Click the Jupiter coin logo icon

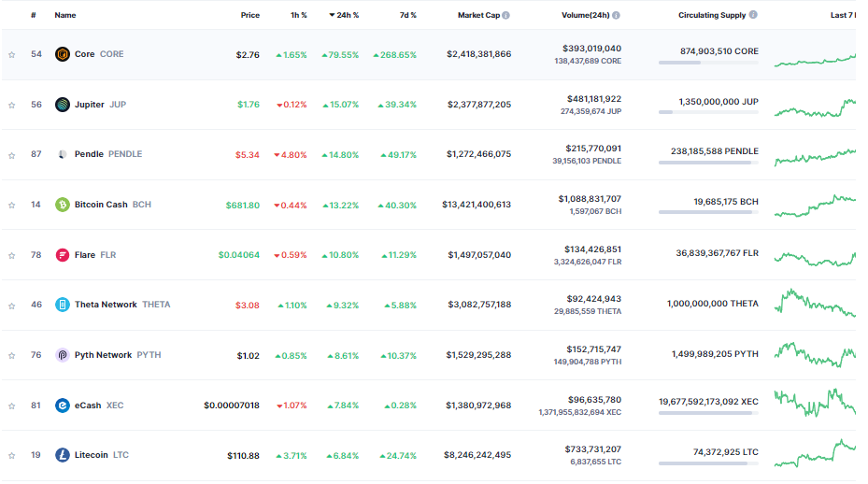pyautogui.click(x=63, y=105)
